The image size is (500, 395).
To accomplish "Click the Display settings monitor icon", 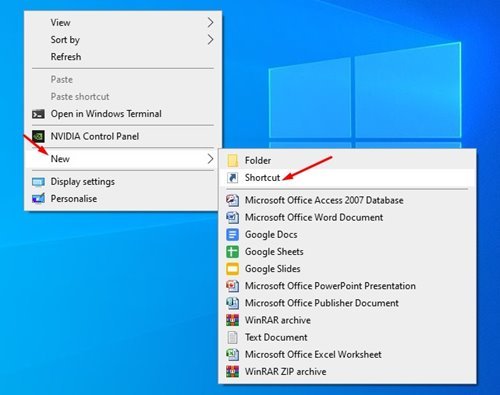I will pos(38,182).
